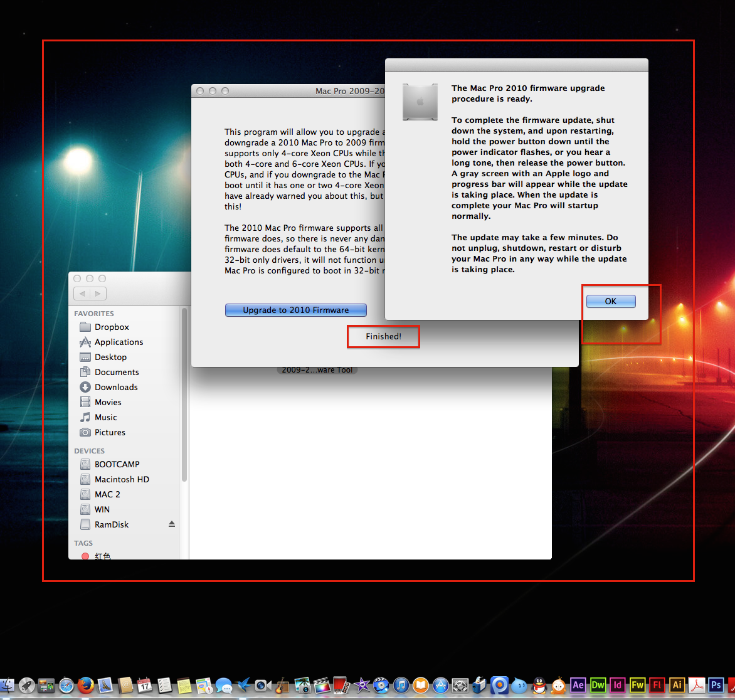
Task: Select Music in Finder sidebar
Action: 98,417
